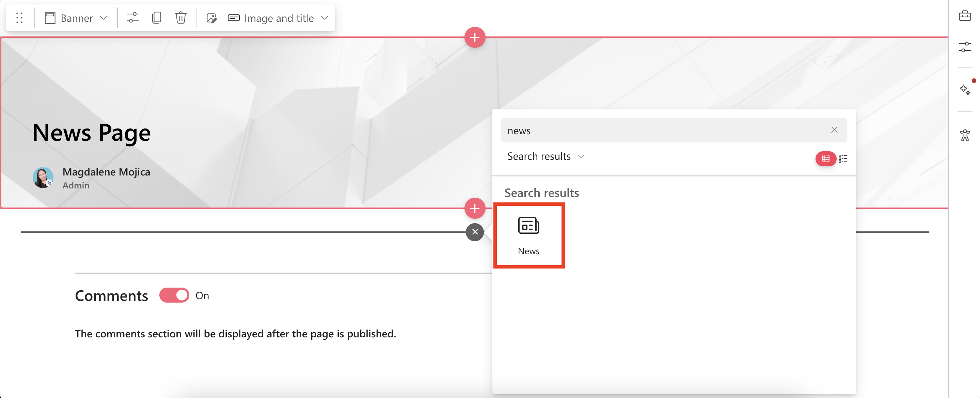Click plus button below the banner
Screen dimensions: 980x398
(474, 208)
